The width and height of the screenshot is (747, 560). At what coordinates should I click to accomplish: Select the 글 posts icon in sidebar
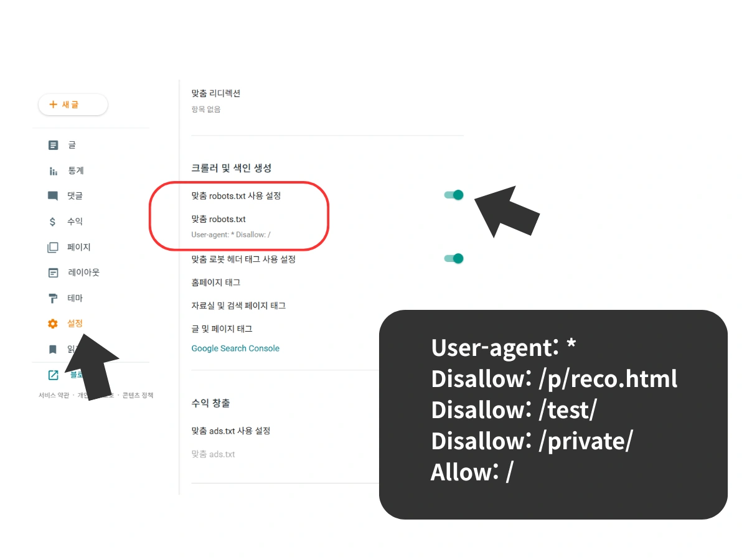coord(53,144)
